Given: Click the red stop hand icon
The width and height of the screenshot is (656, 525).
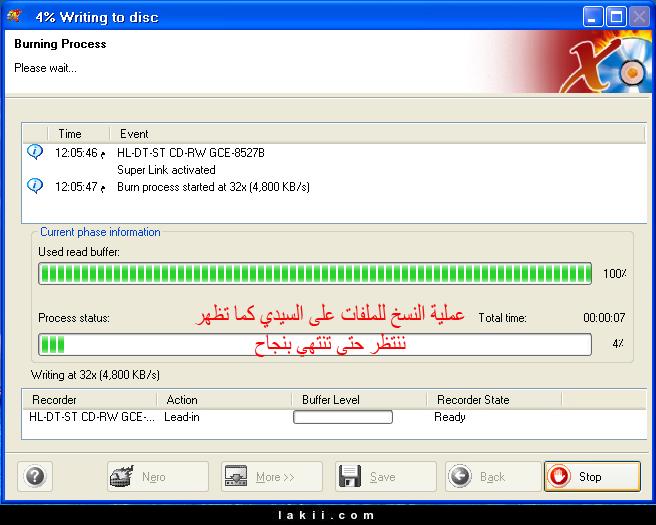Looking at the screenshot, I should click(559, 476).
